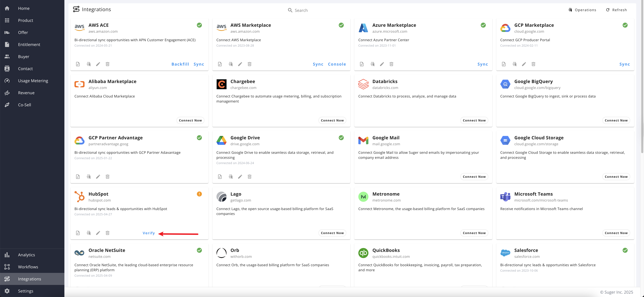Open the document icon on Azure Marketplace card
This screenshot has height=297, width=644.
click(x=361, y=64)
